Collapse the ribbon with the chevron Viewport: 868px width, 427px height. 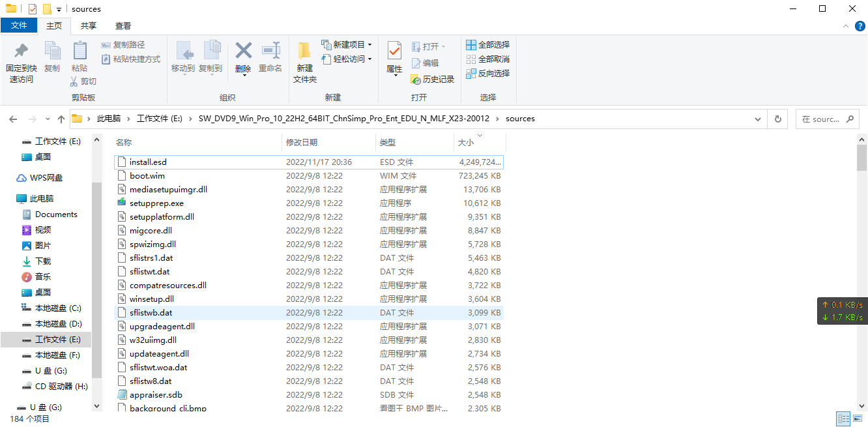click(845, 26)
